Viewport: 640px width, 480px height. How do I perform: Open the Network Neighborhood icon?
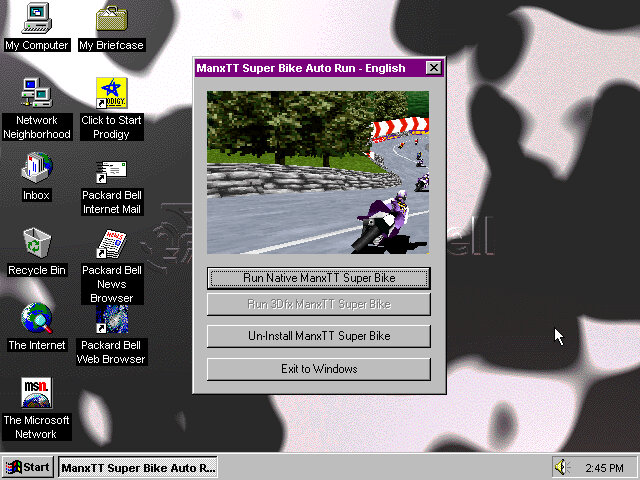tap(36, 94)
